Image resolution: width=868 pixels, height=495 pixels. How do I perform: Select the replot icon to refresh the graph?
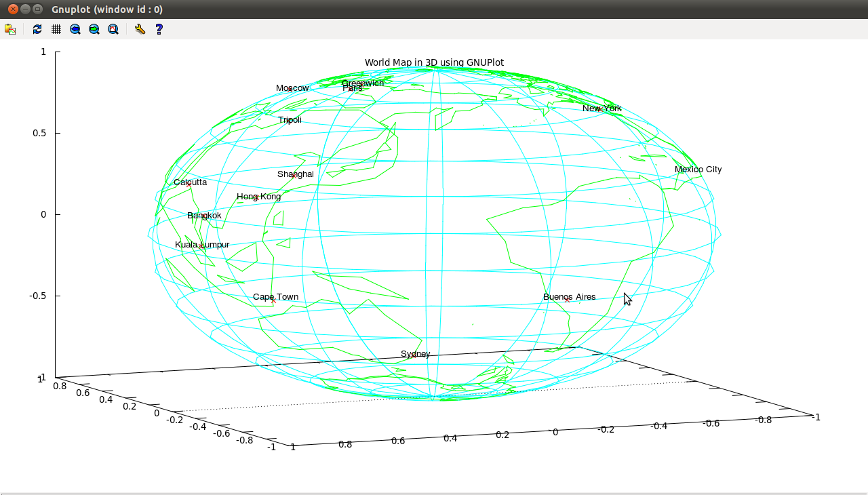pyautogui.click(x=37, y=29)
